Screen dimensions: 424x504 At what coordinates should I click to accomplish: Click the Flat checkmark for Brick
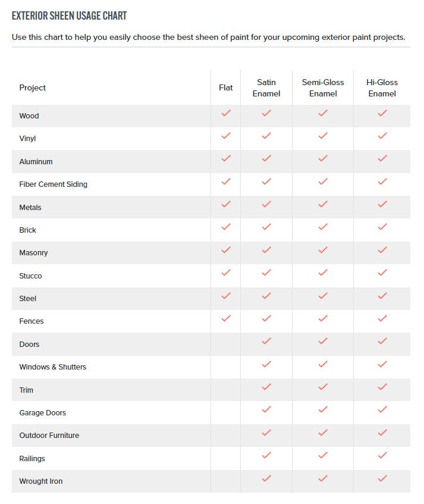coord(226,227)
